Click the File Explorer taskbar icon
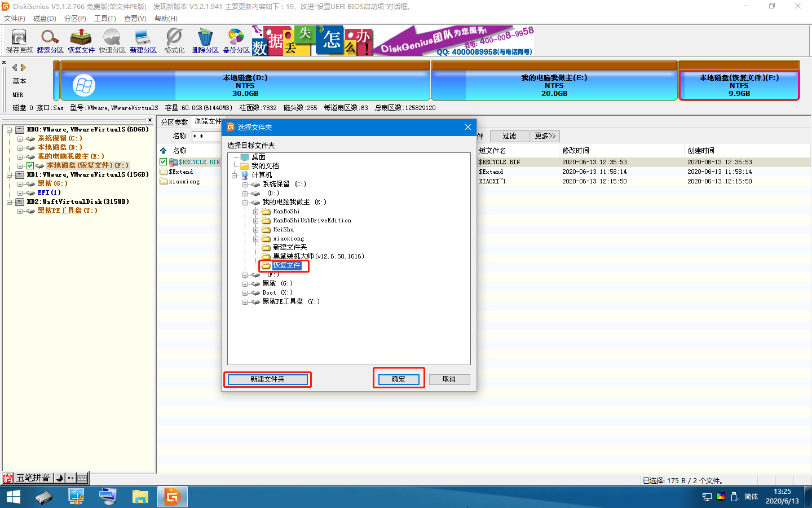The image size is (812, 508). coord(140,497)
